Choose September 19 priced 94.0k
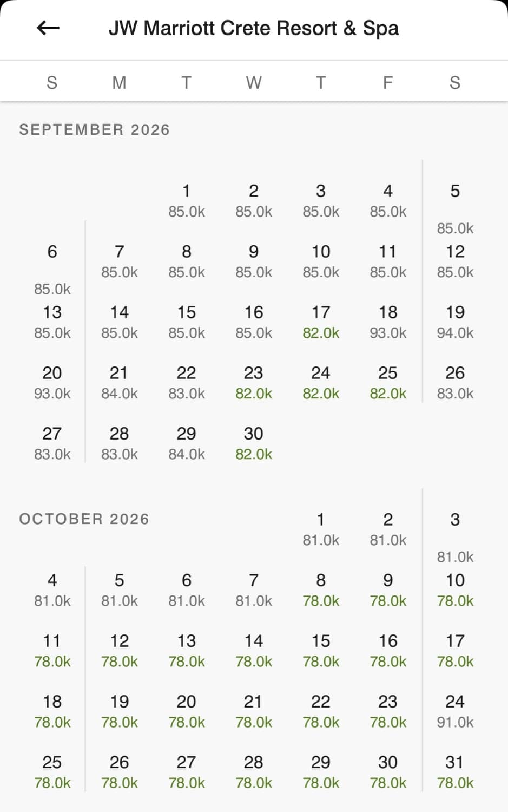508x812 pixels. pyautogui.click(x=455, y=322)
